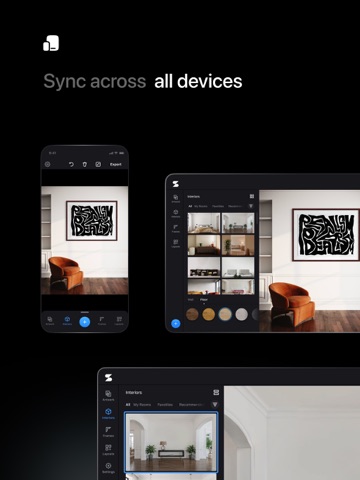The width and height of the screenshot is (360, 480).
Task: Open Layouts in the bottom window sidebar
Action: point(108,450)
